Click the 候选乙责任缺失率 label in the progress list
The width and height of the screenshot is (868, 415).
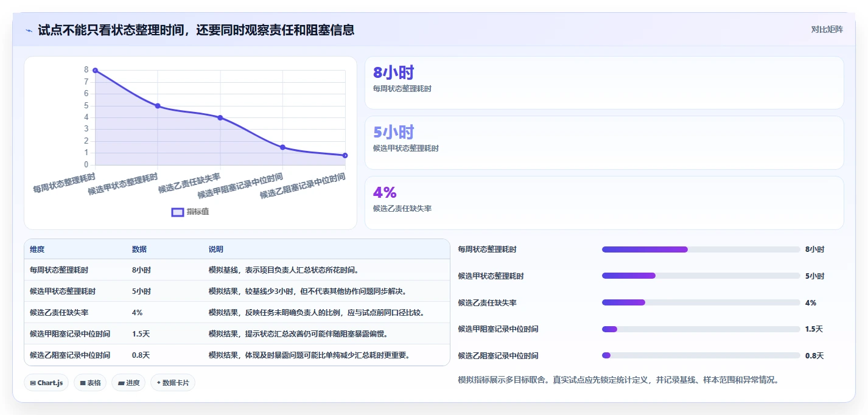(x=488, y=302)
